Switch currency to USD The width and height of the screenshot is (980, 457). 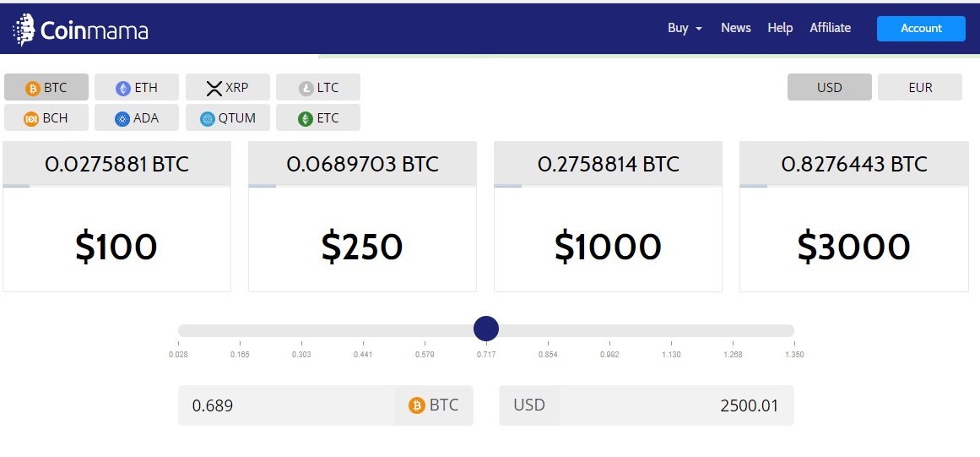point(829,88)
